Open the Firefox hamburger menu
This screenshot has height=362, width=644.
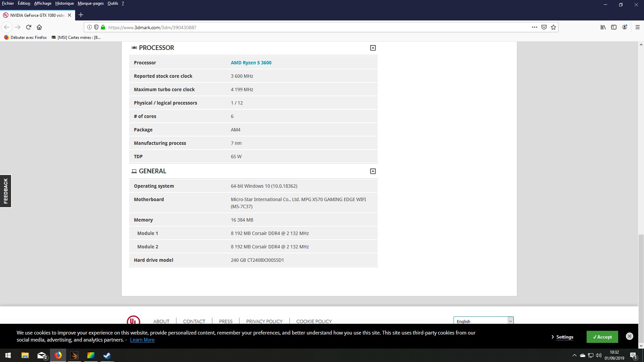pos(638,27)
